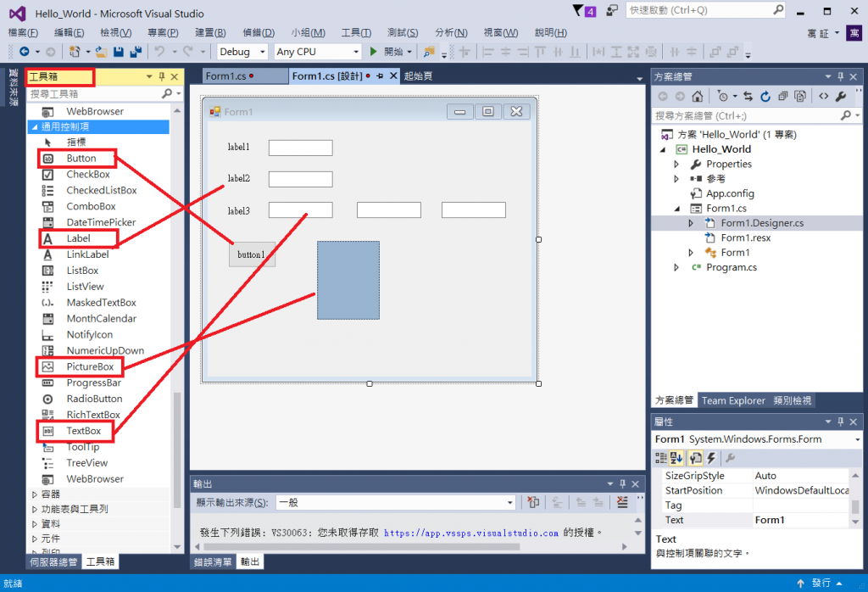The height and width of the screenshot is (592, 868).
Task: Click Show All Files icon in Solution Explorer
Action: 800,97
